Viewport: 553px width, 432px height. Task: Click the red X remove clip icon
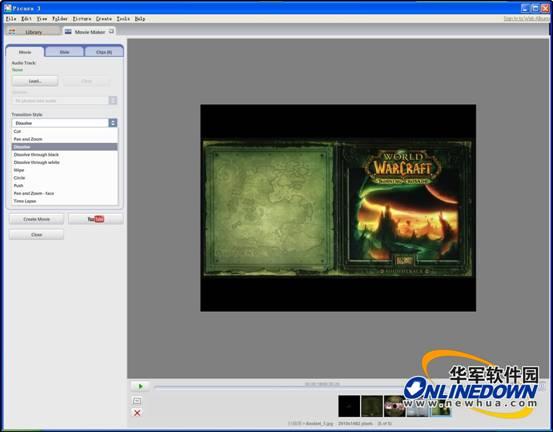(x=137, y=413)
